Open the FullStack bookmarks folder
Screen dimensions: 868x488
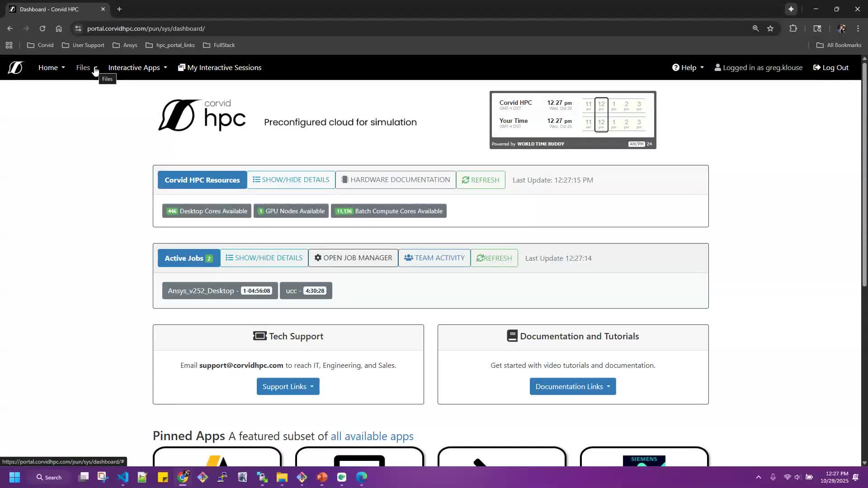[x=219, y=45]
